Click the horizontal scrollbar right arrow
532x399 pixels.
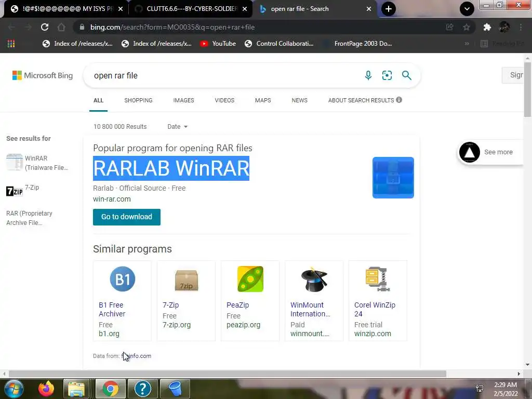tap(519, 374)
